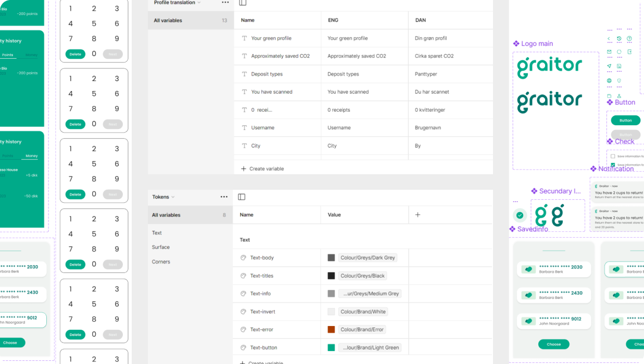The image size is (644, 364).
Task: Select the Check component label
Action: coord(621,141)
